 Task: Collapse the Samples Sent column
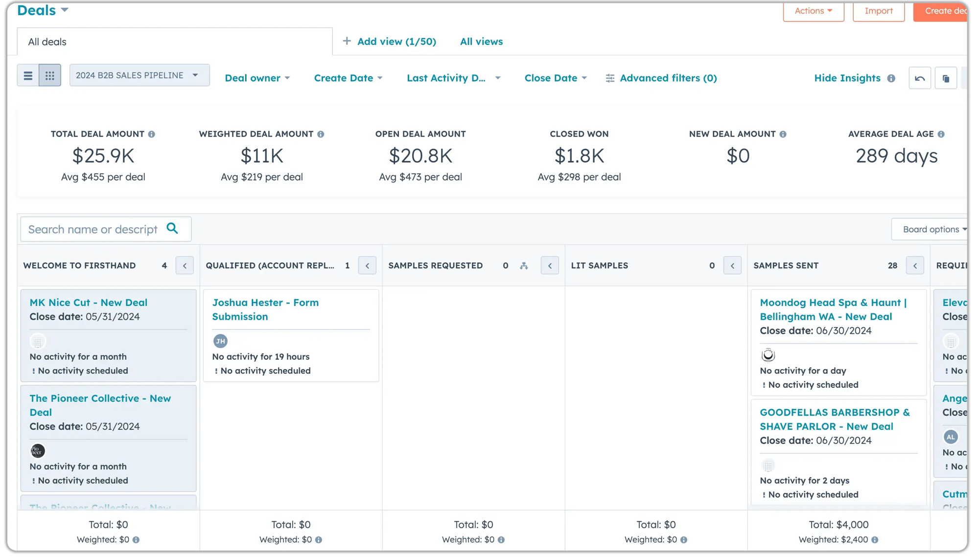(x=915, y=265)
